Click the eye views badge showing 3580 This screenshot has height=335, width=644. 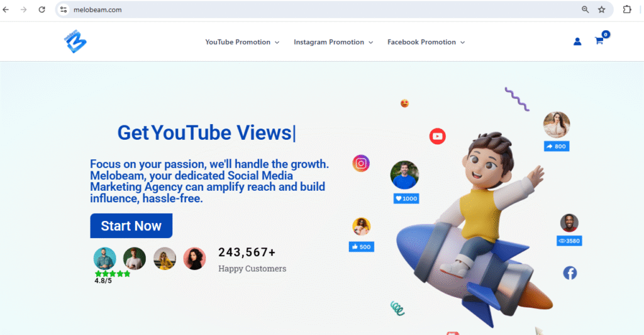[569, 241]
